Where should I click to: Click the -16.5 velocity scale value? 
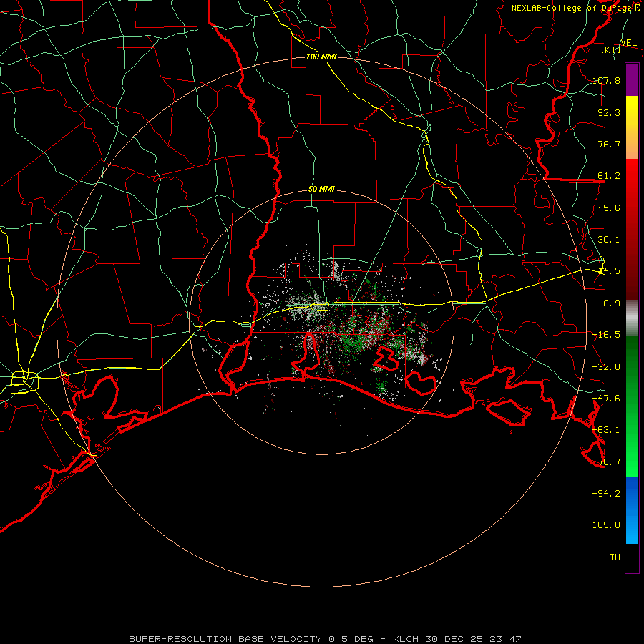click(606, 335)
